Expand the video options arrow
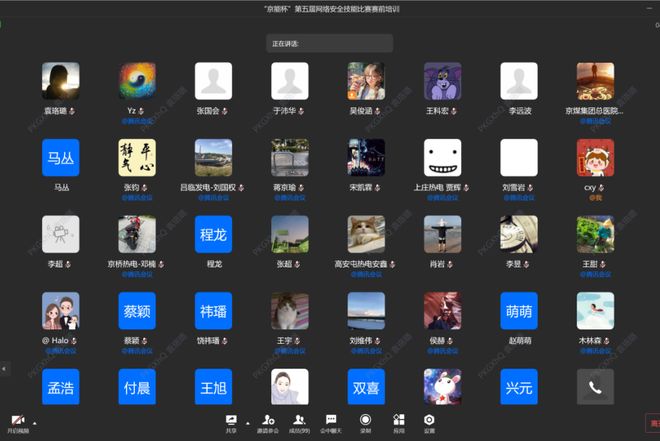This screenshot has height=441, width=660. (34, 420)
